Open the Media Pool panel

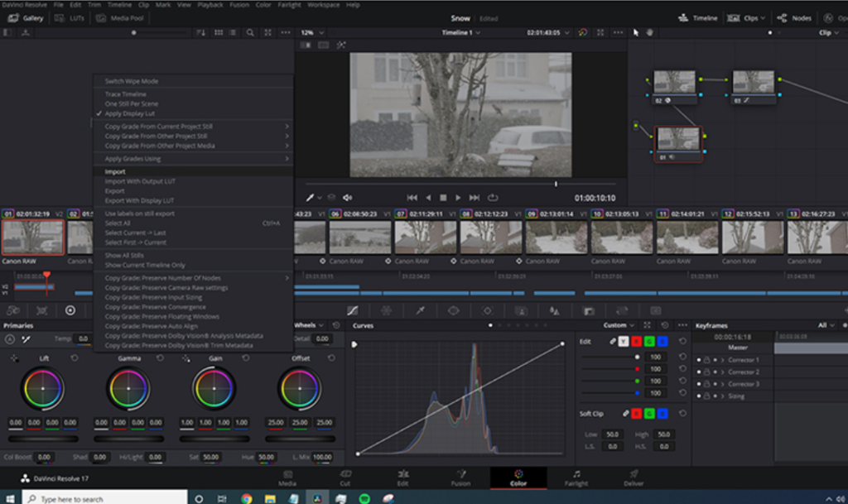(119, 18)
